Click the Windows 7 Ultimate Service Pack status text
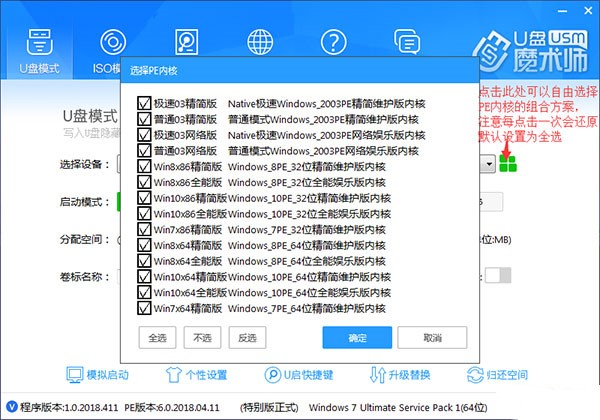Screen dimensions: 600x420 click(x=398, y=407)
